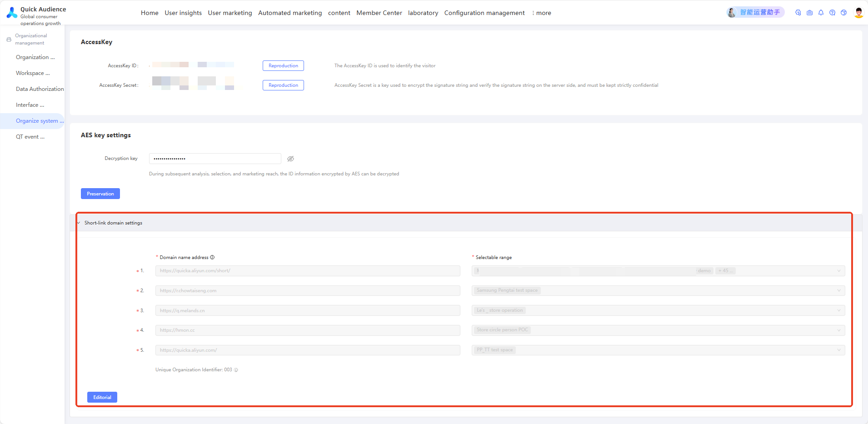868x424 pixels.
Task: Select Interface item in sidebar
Action: coord(30,105)
